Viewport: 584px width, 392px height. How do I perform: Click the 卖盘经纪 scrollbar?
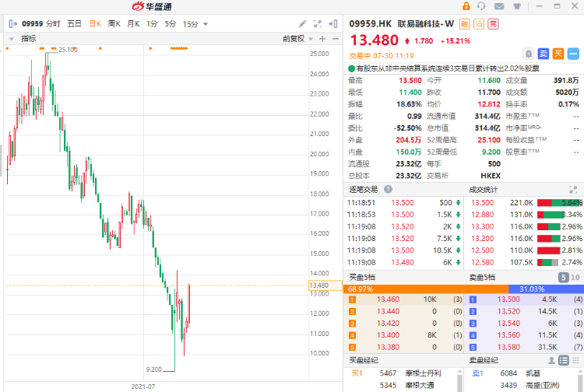(x=580, y=380)
